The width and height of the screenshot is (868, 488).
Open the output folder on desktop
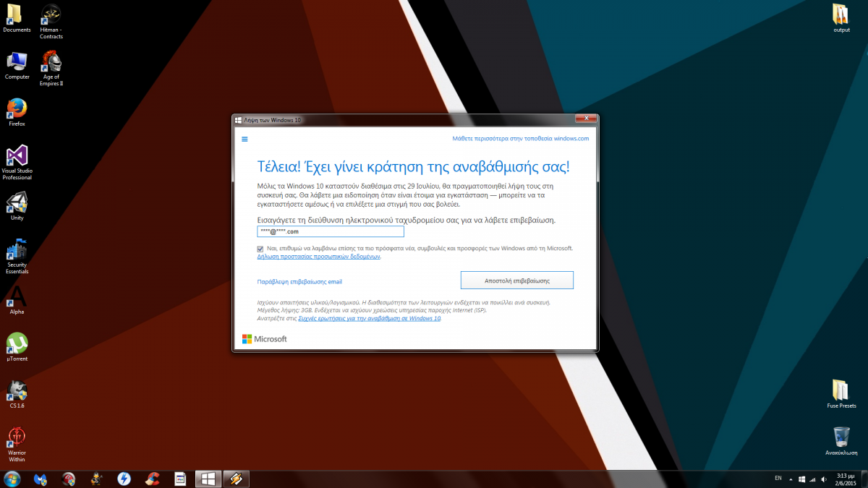(841, 18)
